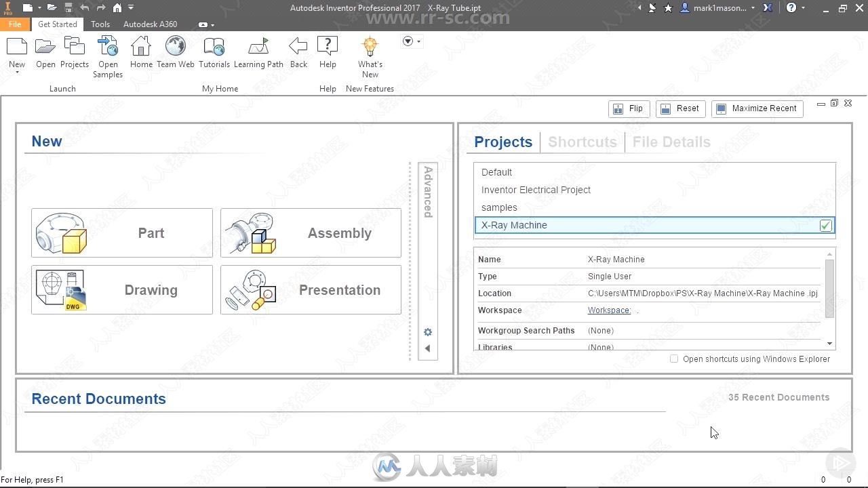868x488 pixels.
Task: Click the vertical Advanced panel label
Action: pos(428,191)
